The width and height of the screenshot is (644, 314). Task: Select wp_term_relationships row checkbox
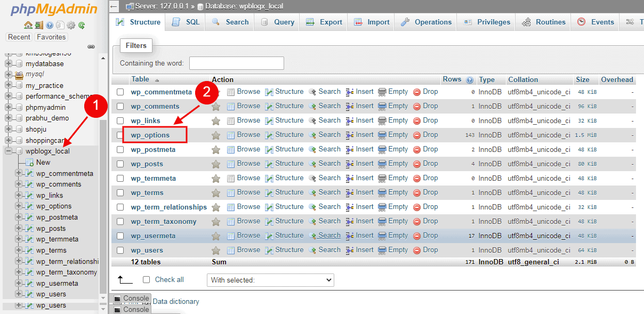[120, 207]
